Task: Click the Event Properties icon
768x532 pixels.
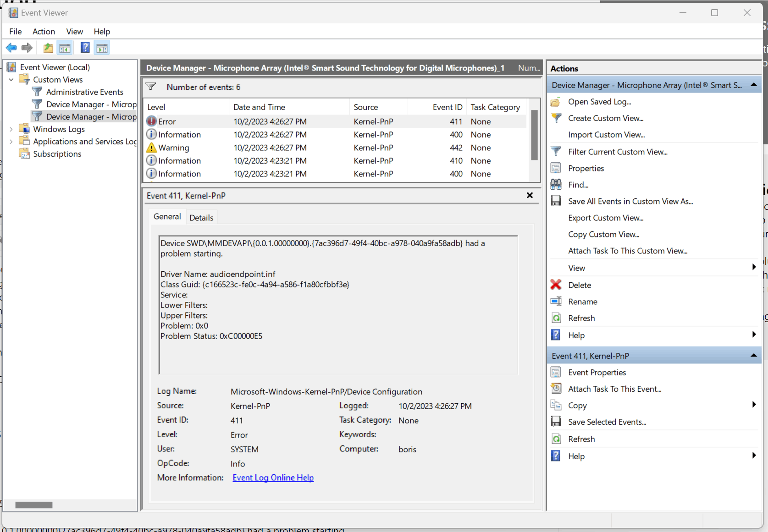Action: (556, 373)
